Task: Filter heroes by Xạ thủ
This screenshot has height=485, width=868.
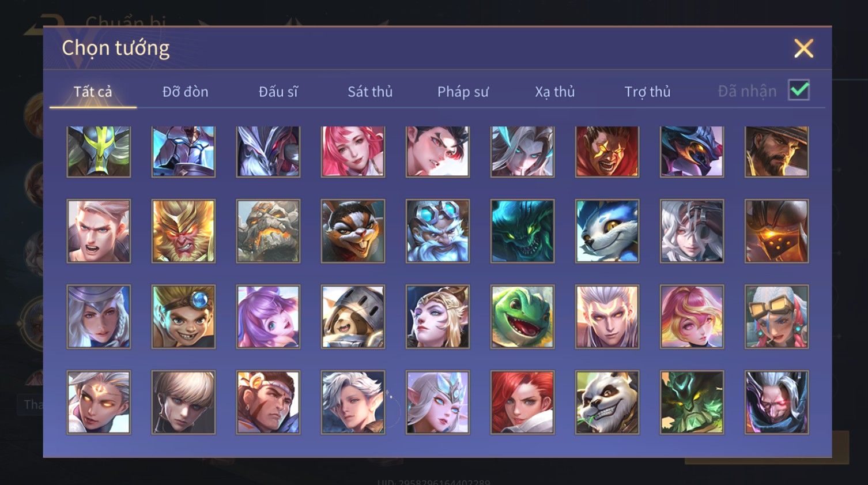Action: click(x=555, y=92)
